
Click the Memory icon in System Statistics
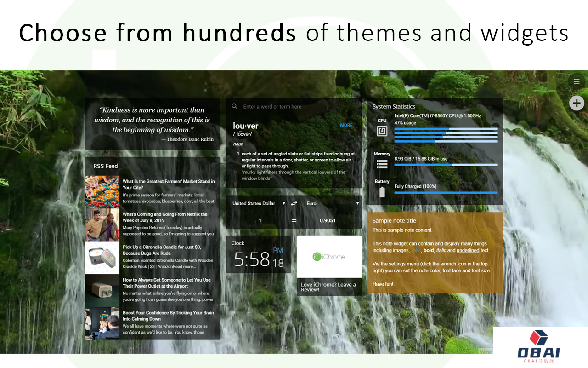click(382, 163)
